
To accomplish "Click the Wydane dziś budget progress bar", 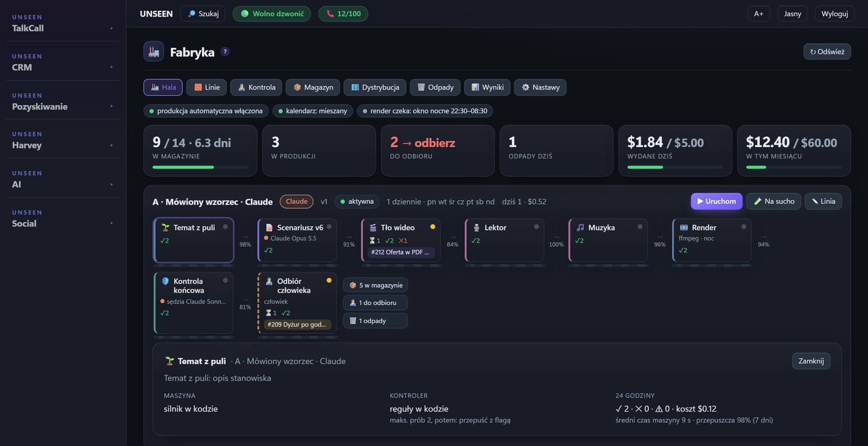I will (675, 167).
